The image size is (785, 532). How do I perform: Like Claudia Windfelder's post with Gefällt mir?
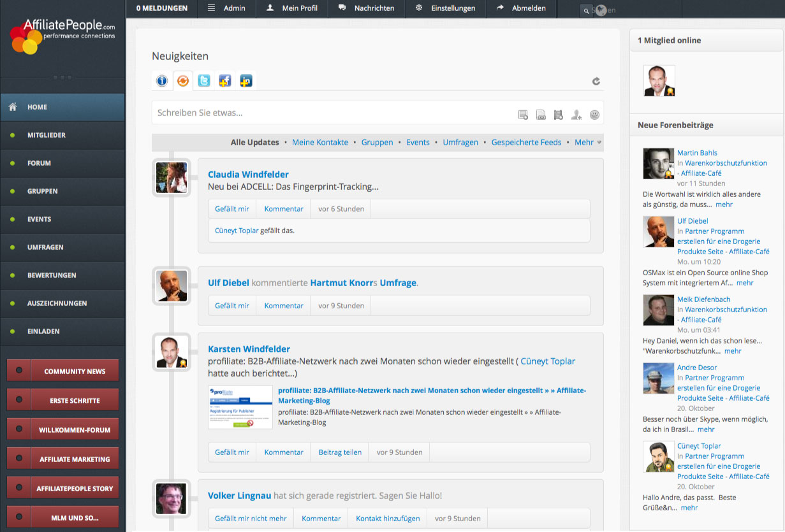[232, 209]
